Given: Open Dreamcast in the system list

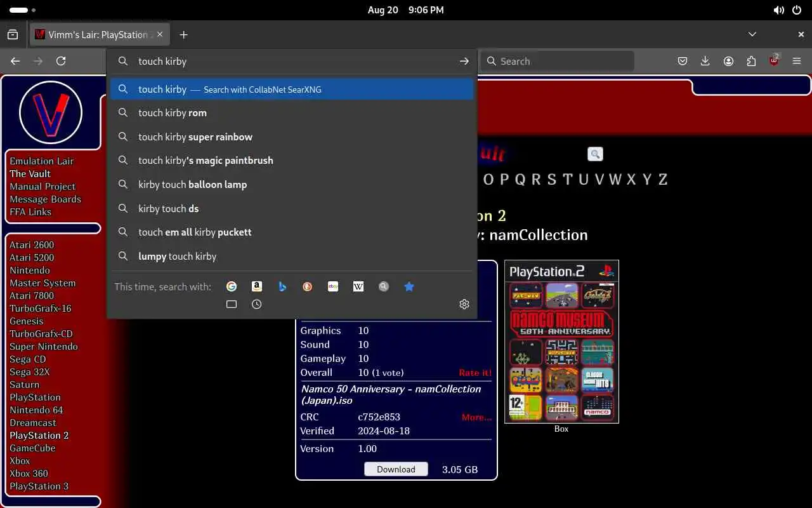Looking at the screenshot, I should click(x=33, y=423).
